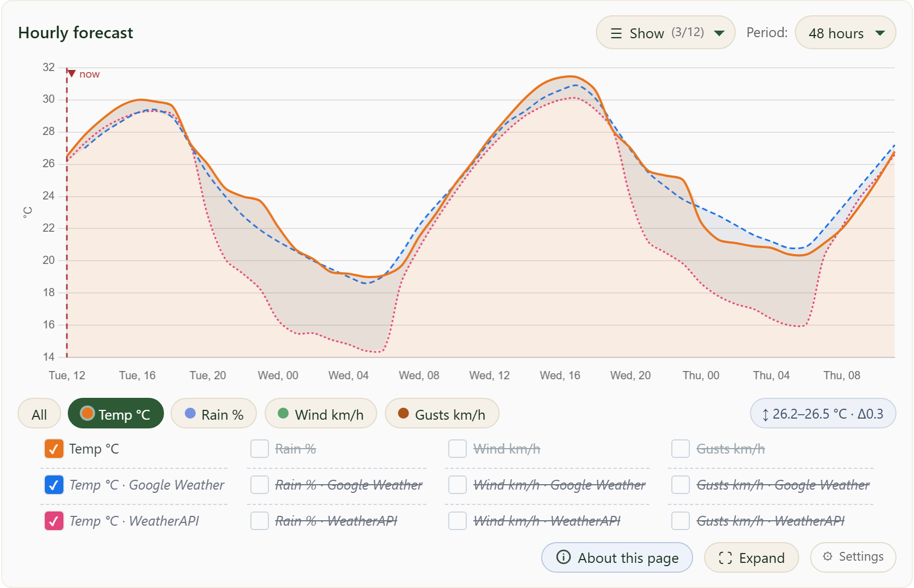Enable Gusts km/h · Google Weather checkbox
Screen dimensions: 914x588
pos(681,485)
